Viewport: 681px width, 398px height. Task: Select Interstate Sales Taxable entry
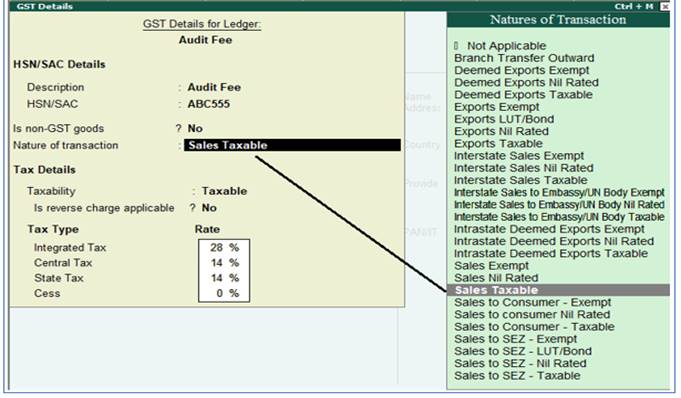521,180
